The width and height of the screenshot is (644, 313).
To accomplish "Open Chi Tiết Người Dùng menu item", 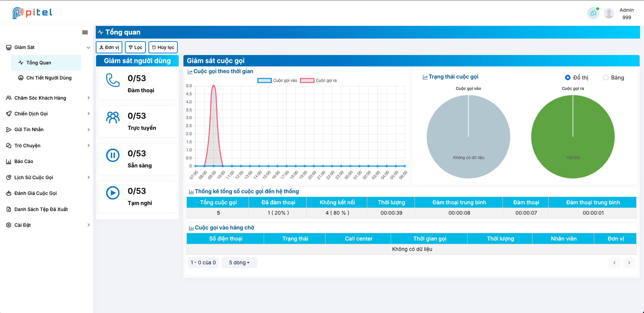I will [x=46, y=78].
